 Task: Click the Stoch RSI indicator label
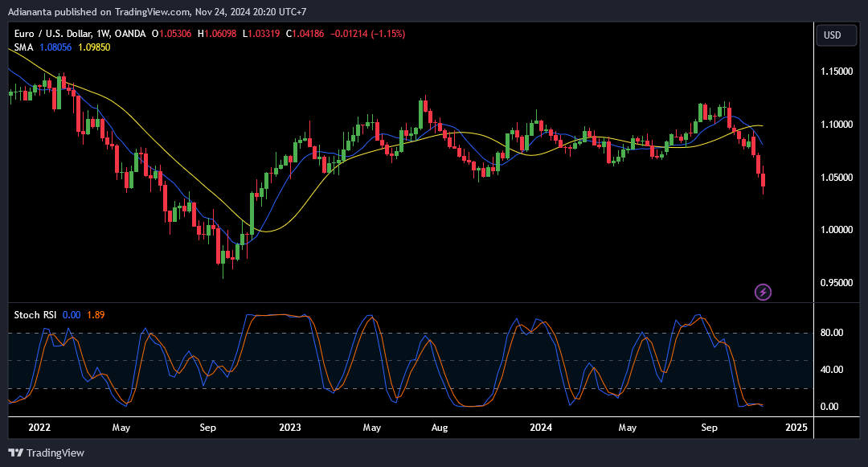[x=35, y=315]
